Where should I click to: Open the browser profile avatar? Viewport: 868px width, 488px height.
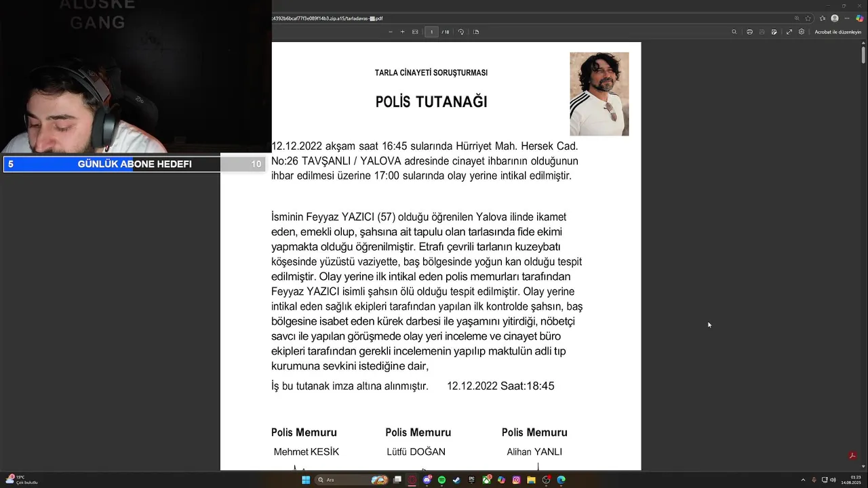(x=835, y=18)
